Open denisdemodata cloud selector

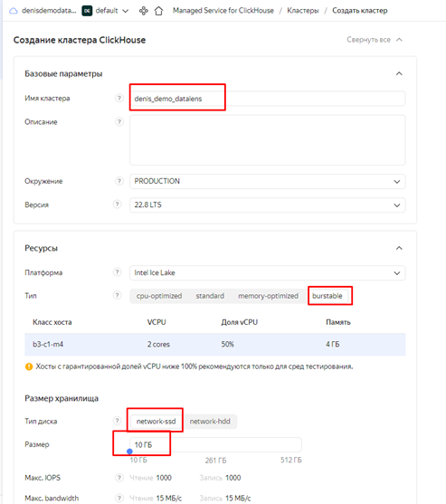point(49,11)
